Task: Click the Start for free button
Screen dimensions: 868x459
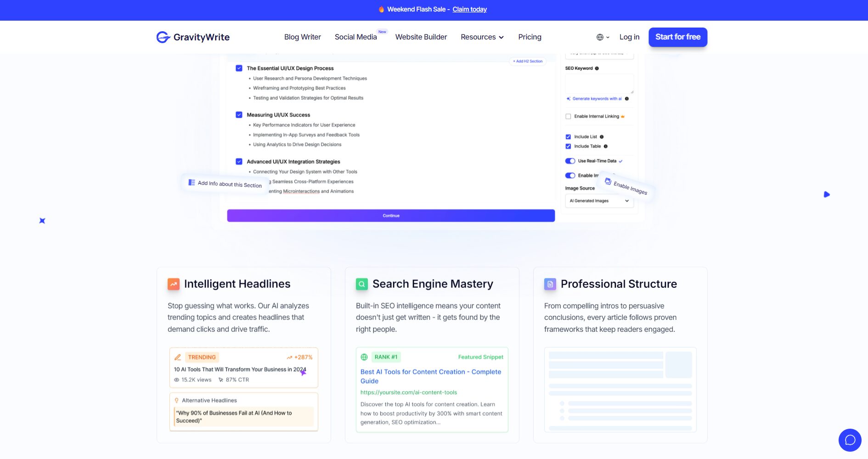Action: 677,37
